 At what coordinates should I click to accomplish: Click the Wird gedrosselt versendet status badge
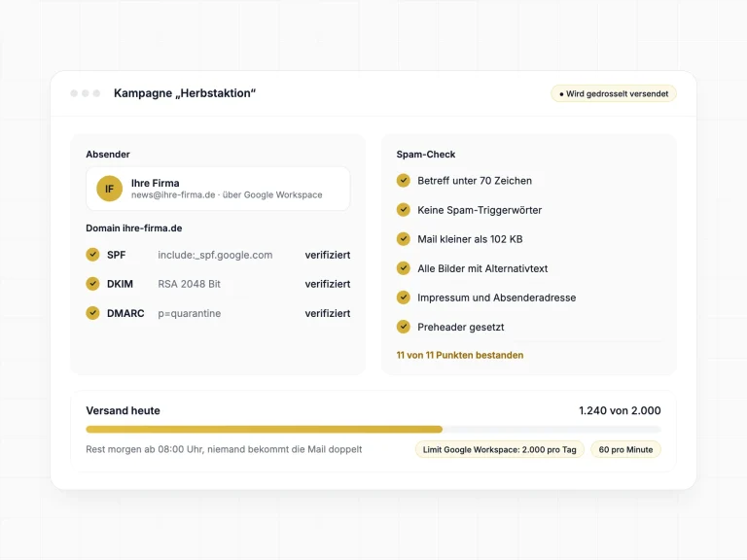[614, 93]
